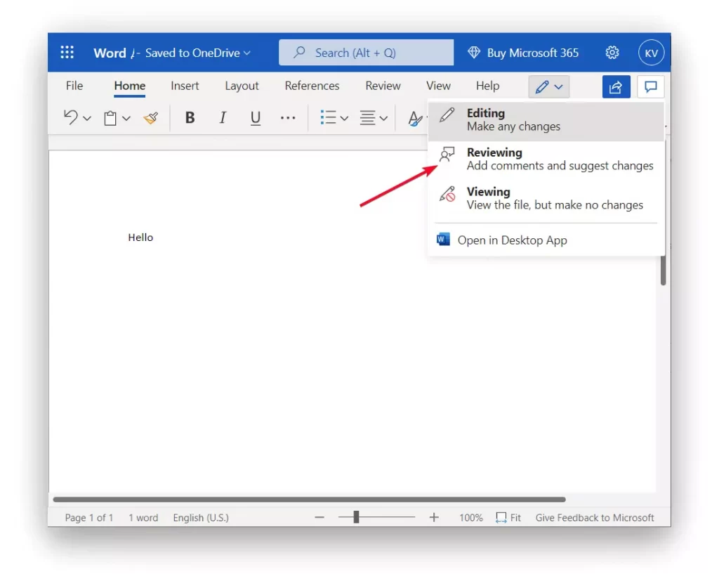The image size is (719, 588).
Task: Click Give Feedback to Microsoft
Action: click(595, 518)
